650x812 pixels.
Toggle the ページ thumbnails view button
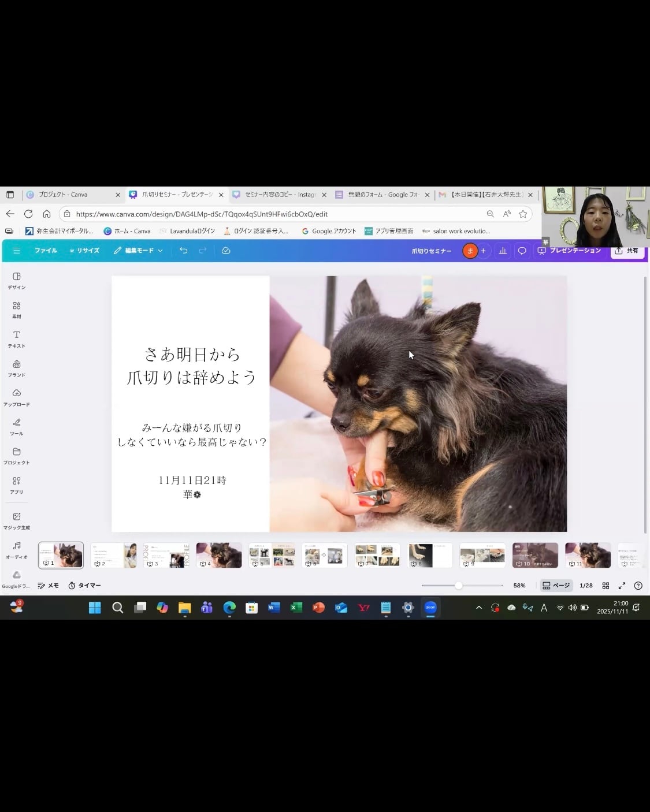pos(556,586)
